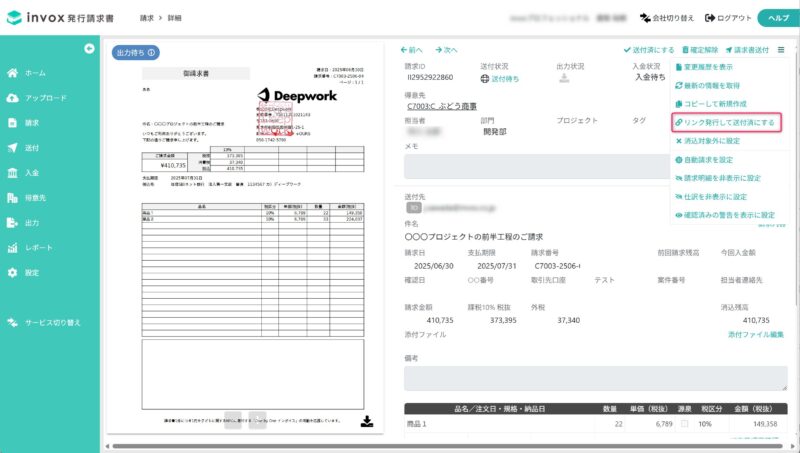Click 請求 in the breadcrumb
The width and height of the screenshot is (800, 453).
click(x=146, y=18)
